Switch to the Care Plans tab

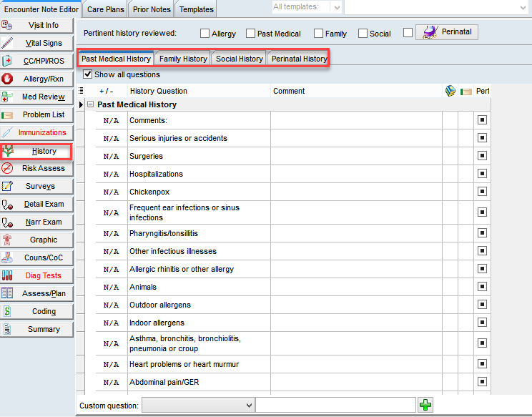click(x=106, y=9)
